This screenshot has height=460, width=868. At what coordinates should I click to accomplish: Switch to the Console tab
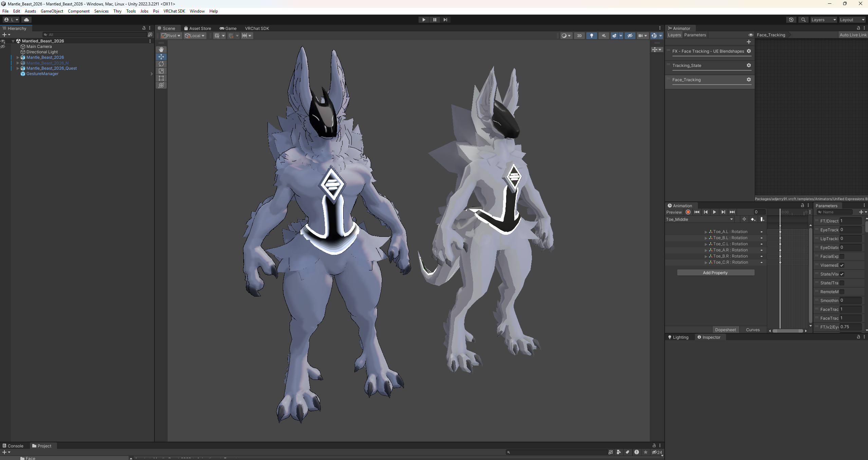pos(13,446)
